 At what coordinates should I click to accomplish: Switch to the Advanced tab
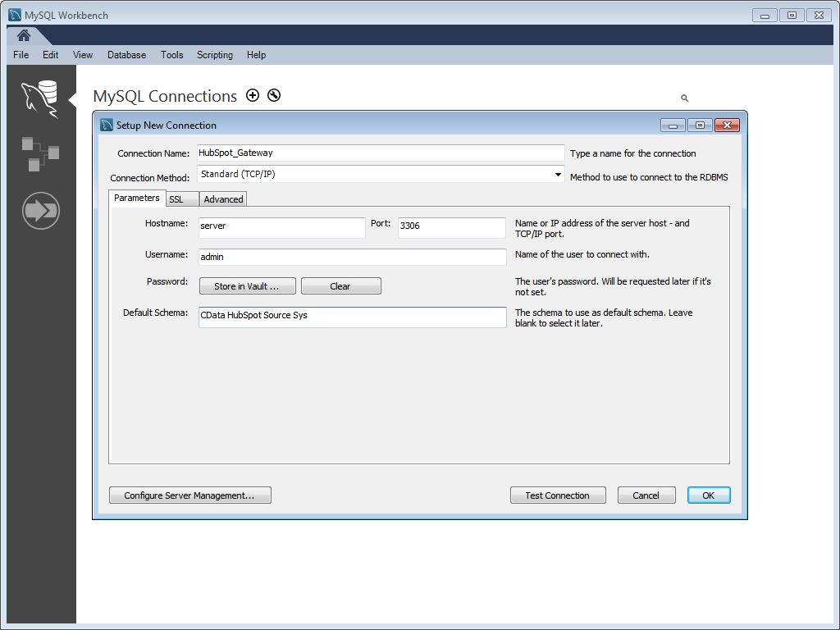pos(223,199)
